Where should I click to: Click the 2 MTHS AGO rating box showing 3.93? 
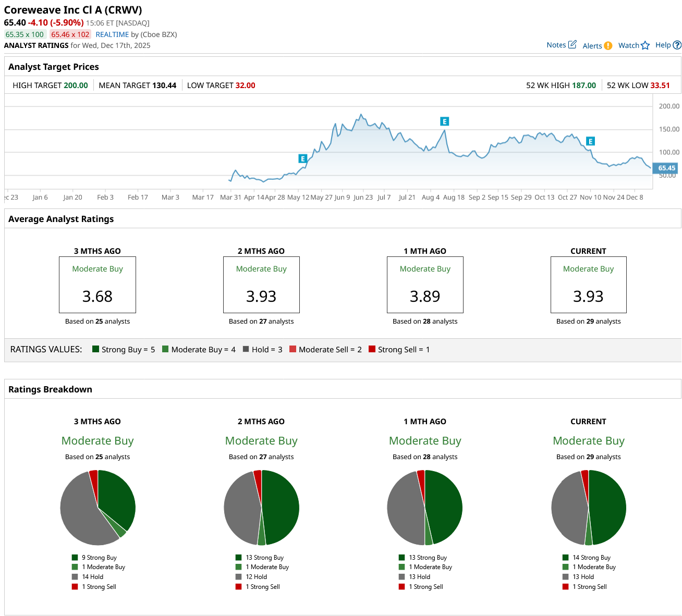(261, 285)
